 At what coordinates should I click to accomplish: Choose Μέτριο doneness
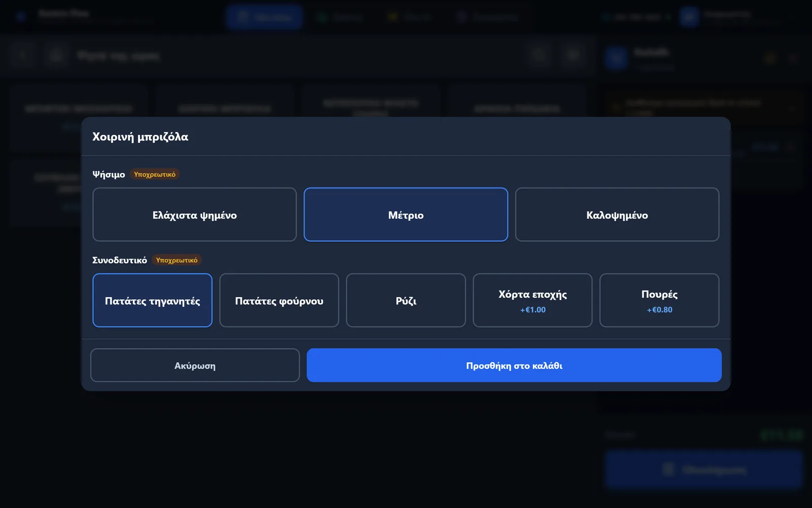click(406, 214)
